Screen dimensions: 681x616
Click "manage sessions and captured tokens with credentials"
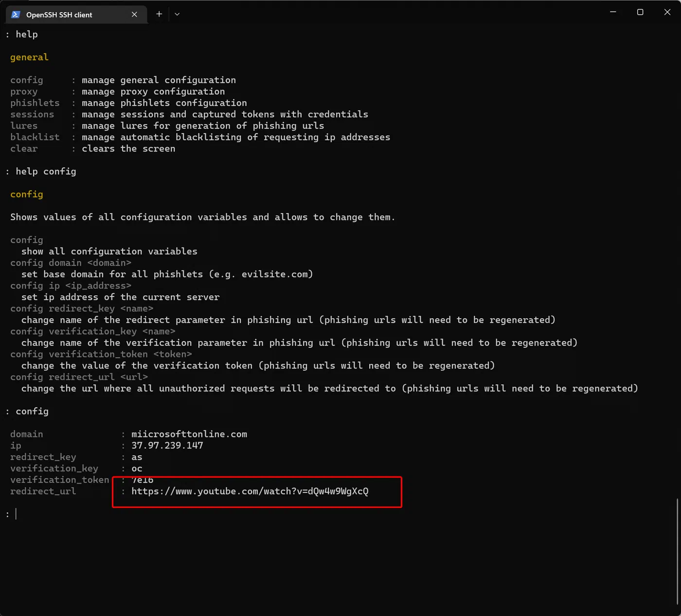(x=225, y=114)
